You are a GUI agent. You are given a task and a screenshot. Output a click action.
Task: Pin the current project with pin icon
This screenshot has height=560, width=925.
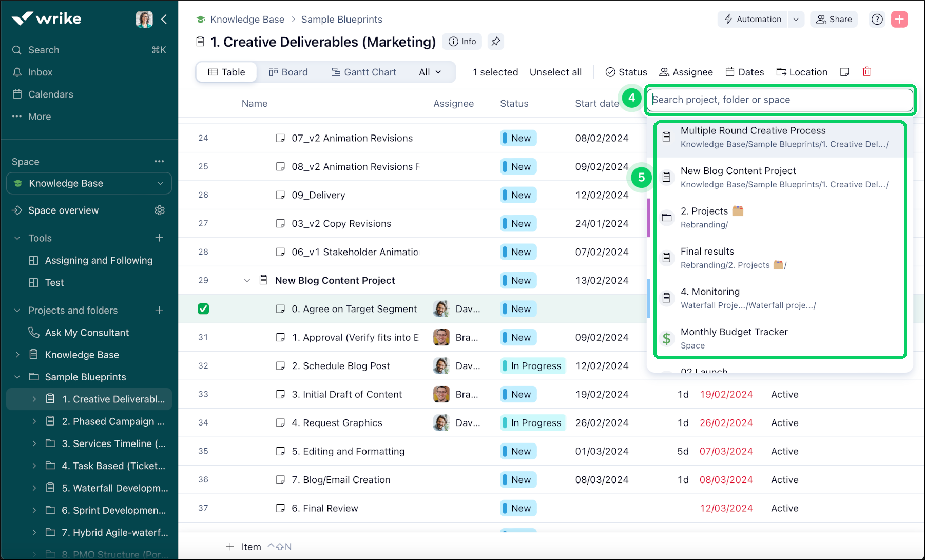[495, 42]
